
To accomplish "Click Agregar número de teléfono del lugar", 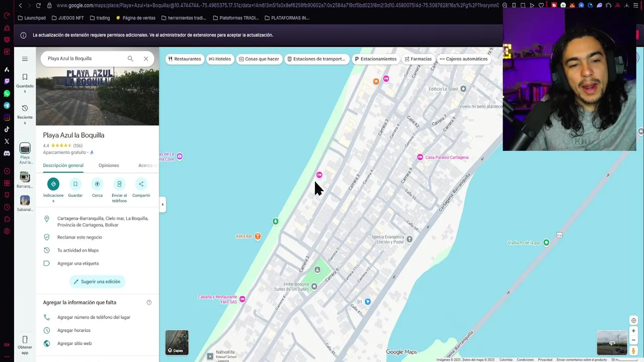I will (94, 317).
